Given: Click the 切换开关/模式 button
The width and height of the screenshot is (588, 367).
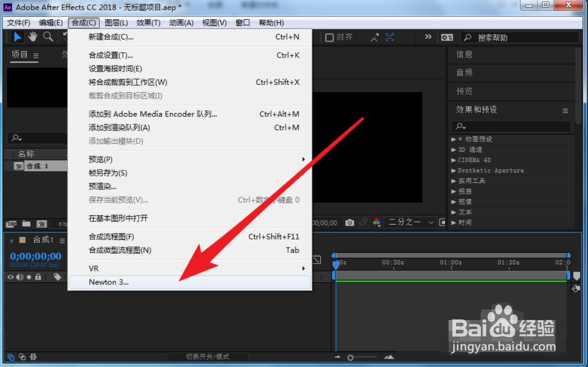Looking at the screenshot, I should tap(207, 357).
